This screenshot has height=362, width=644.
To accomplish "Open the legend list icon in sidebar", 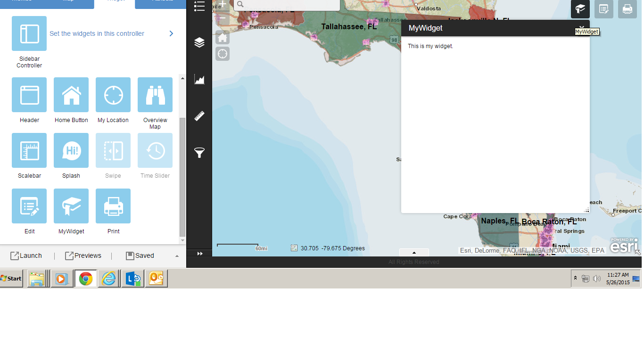I will pos(199,6).
